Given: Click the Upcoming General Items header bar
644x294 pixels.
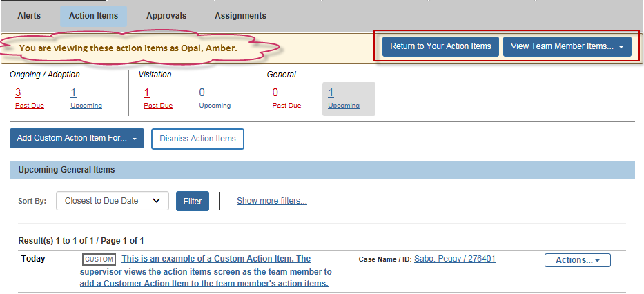Looking at the screenshot, I should 322,170.
